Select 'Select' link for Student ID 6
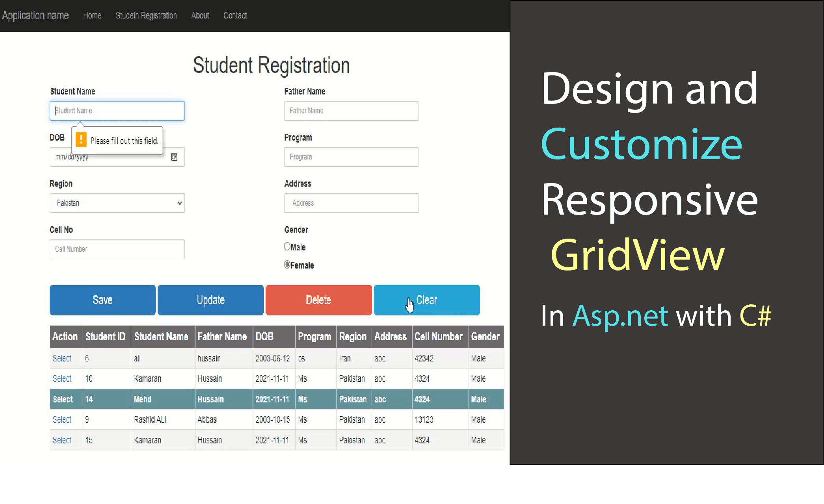The width and height of the screenshot is (824, 504). point(62,358)
